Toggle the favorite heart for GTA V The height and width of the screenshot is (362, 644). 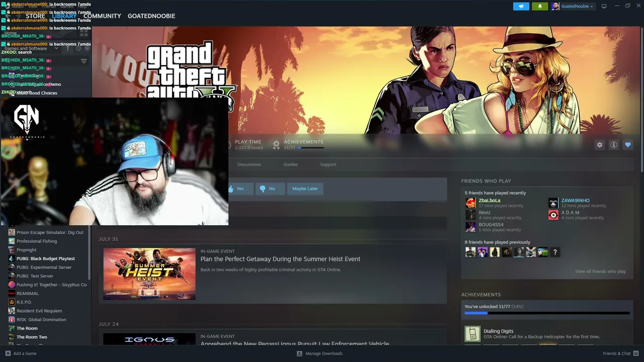627,145
